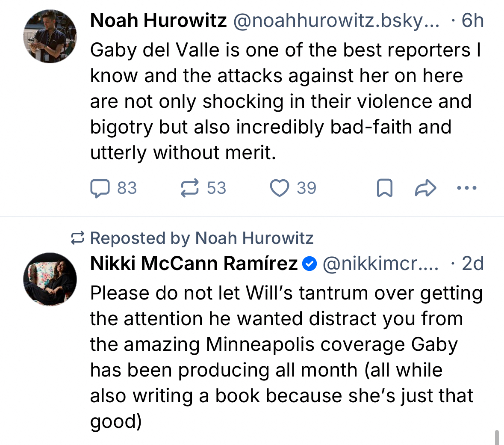Open the reply icon on Noah's post
Screen dimensions: 504x445
[100, 188]
